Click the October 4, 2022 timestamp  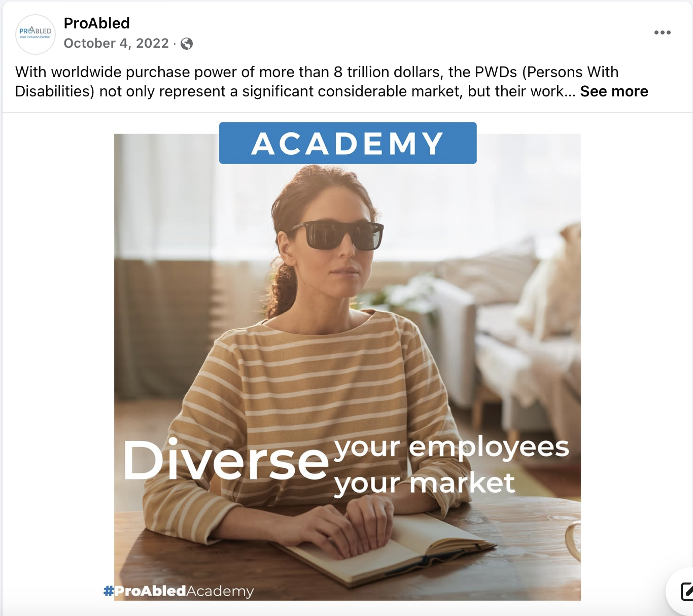click(116, 43)
